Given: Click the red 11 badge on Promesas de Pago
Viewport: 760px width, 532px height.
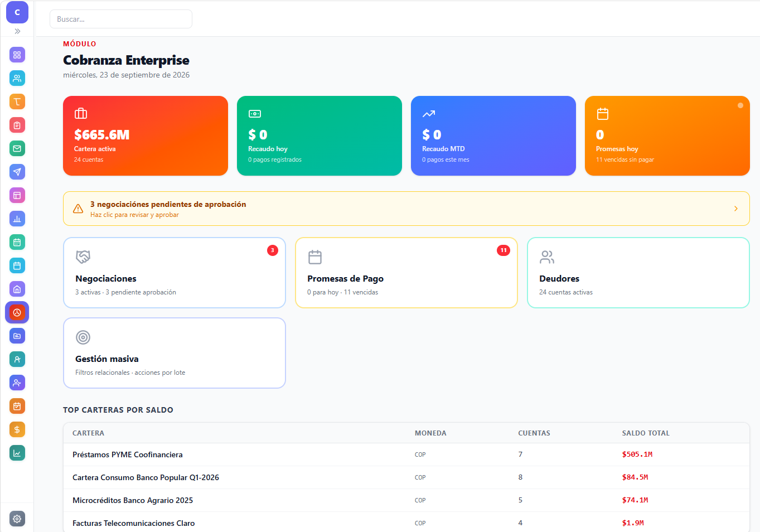Looking at the screenshot, I should [x=504, y=250].
